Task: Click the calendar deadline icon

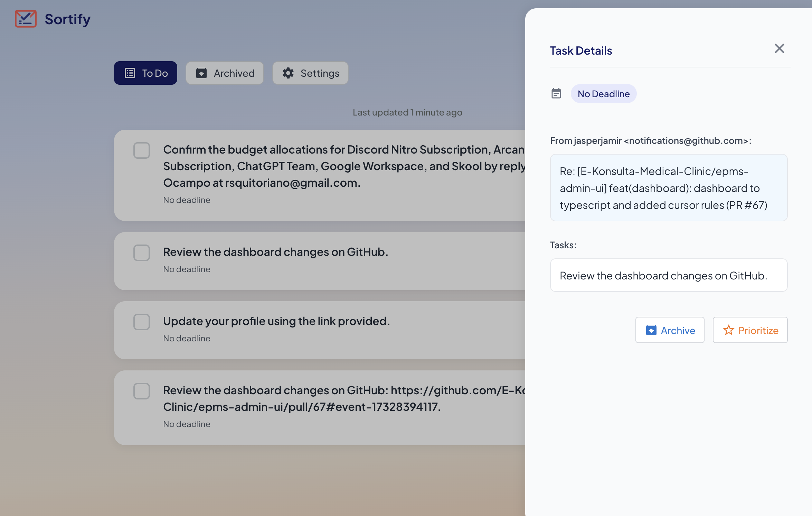Action: (x=556, y=93)
